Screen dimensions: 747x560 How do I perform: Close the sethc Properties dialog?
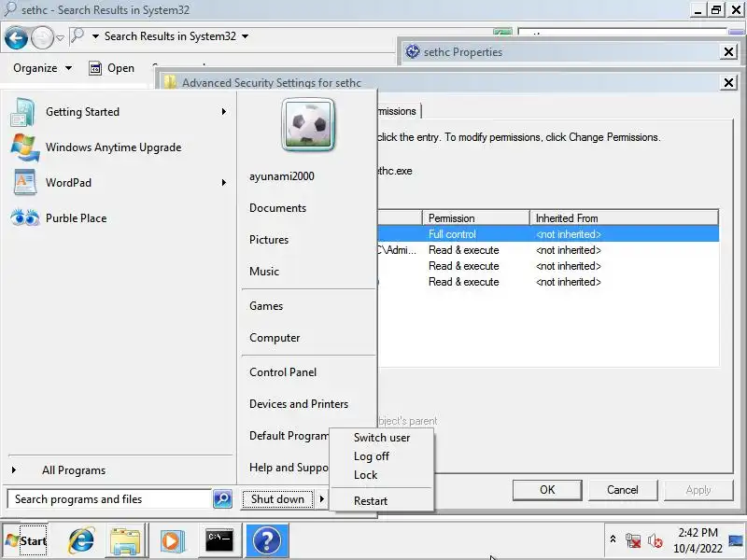[x=728, y=52]
